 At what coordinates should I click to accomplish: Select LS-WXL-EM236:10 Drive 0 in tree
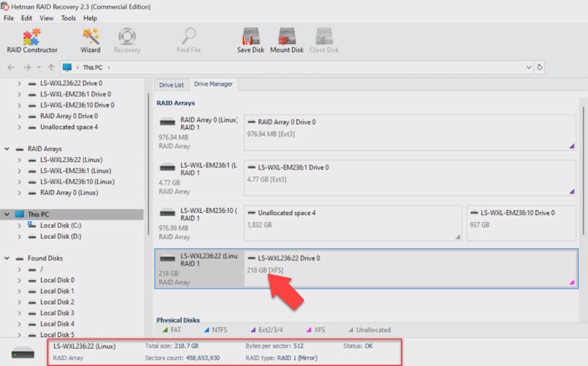click(78, 105)
